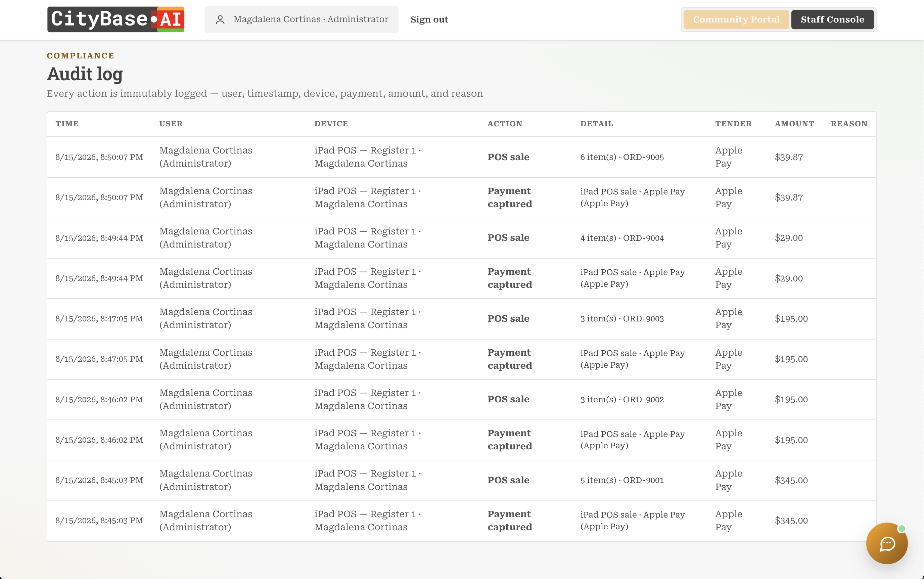Click the TIME column header
Image resolution: width=924 pixels, height=579 pixels.
click(x=67, y=124)
